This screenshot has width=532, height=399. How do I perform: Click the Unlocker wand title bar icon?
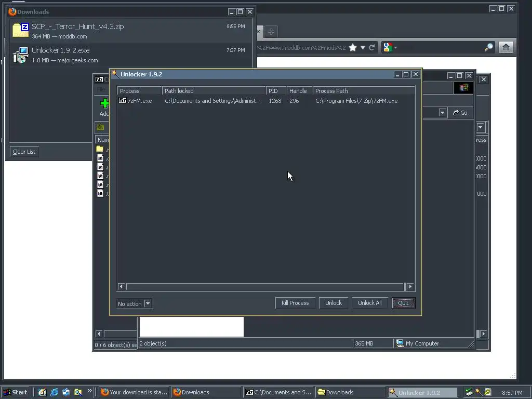point(115,74)
